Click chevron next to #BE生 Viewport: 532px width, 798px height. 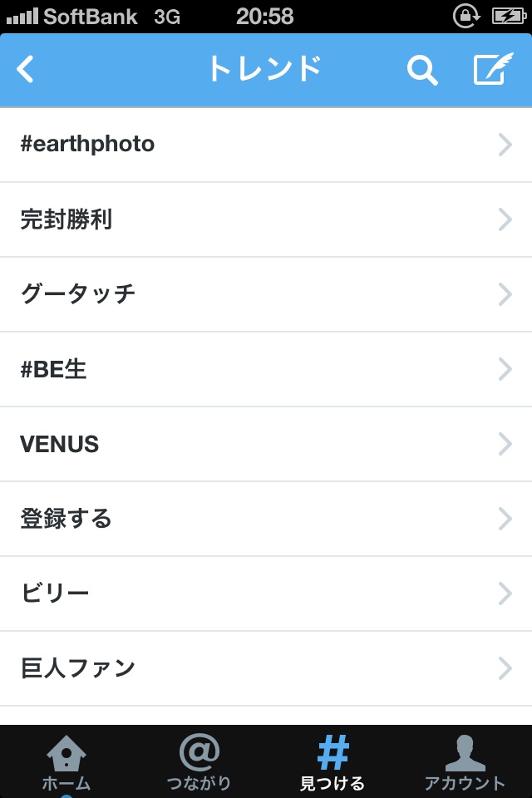point(505,369)
